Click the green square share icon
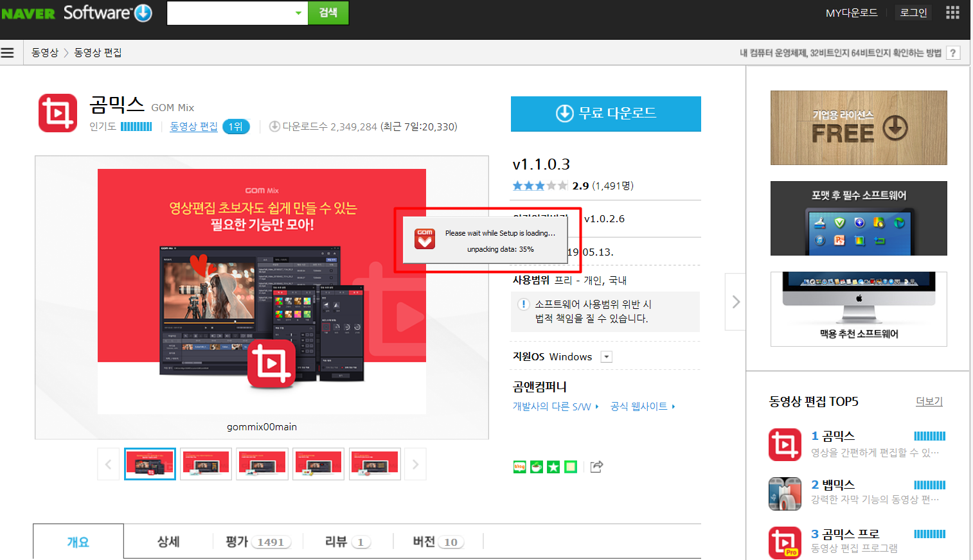The width and height of the screenshot is (973, 560). (571, 467)
